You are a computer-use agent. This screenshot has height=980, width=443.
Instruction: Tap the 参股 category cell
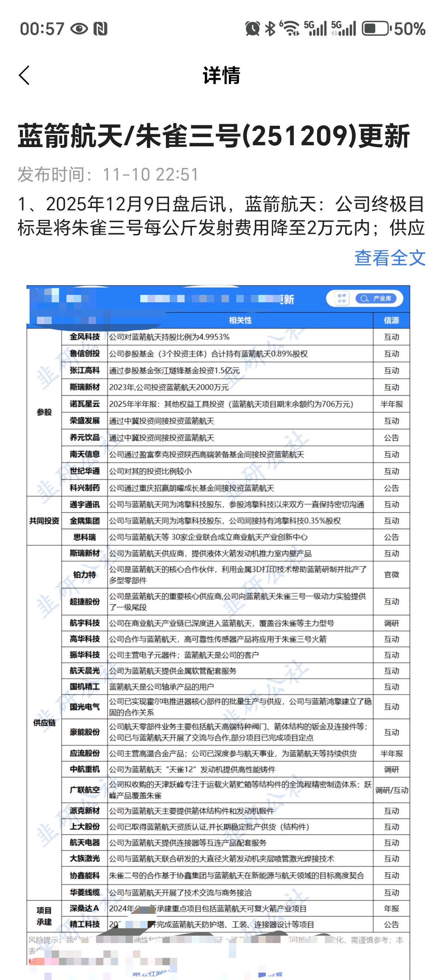44,412
